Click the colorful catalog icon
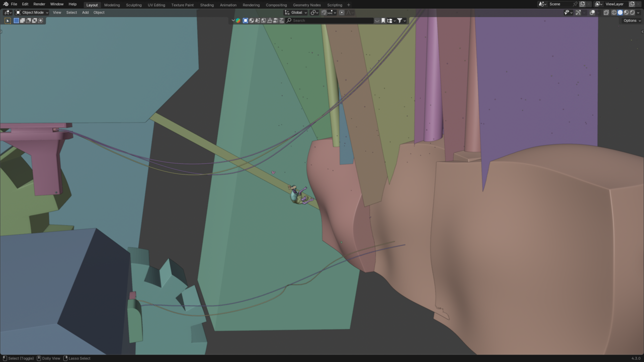The height and width of the screenshot is (362, 644). (238, 21)
